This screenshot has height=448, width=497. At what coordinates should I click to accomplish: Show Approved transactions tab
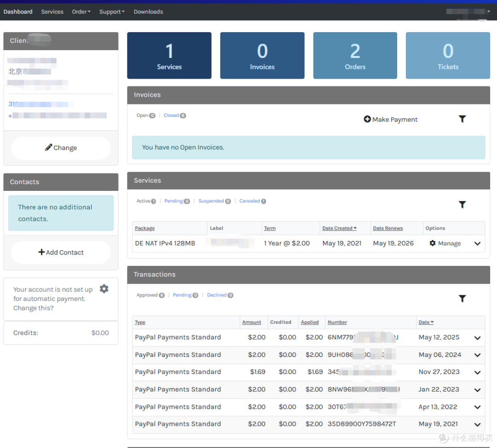pos(150,295)
